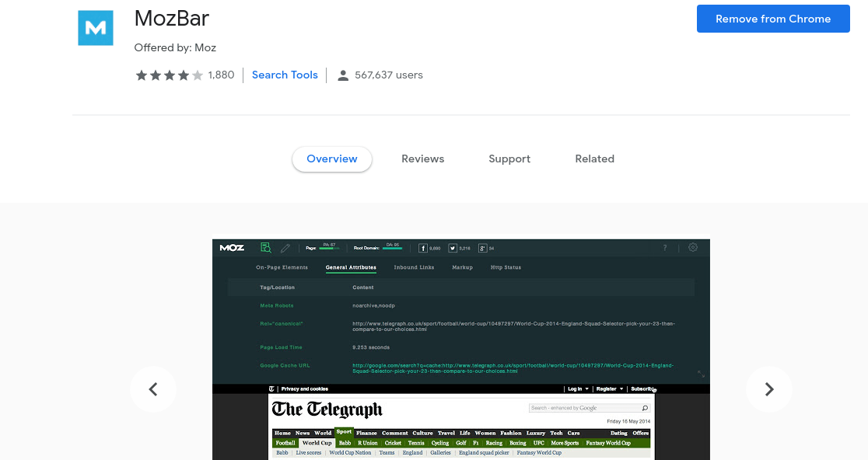Click the MozBar extension logo icon
868x460 pixels.
click(x=95, y=28)
